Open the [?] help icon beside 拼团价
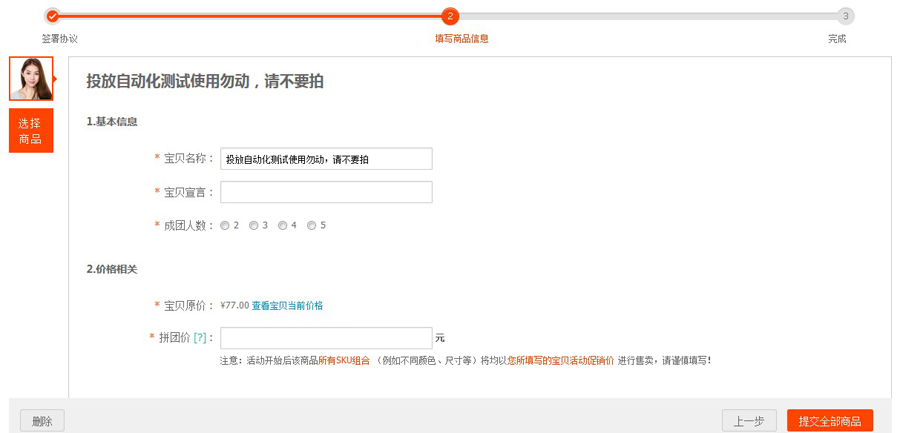This screenshot has height=433, width=900. [x=200, y=338]
